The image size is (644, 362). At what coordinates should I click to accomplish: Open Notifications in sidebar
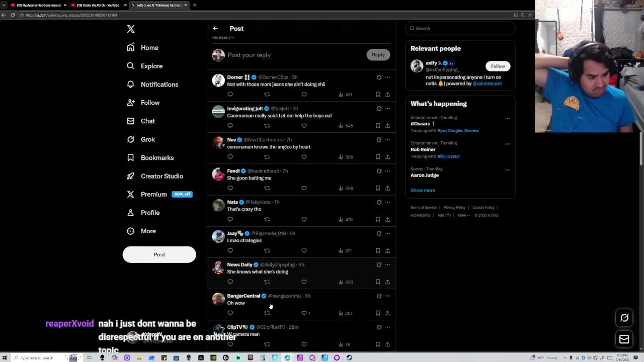pyautogui.click(x=152, y=84)
